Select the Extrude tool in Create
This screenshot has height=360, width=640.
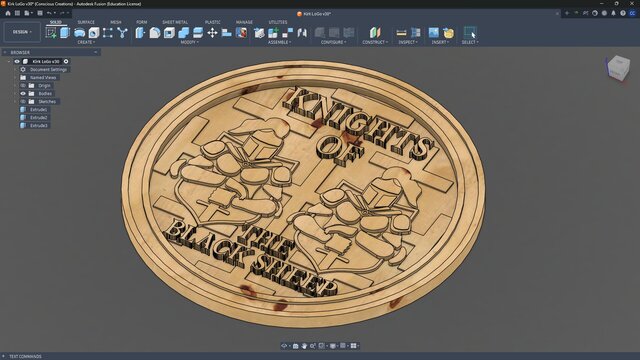pyautogui.click(x=65, y=33)
